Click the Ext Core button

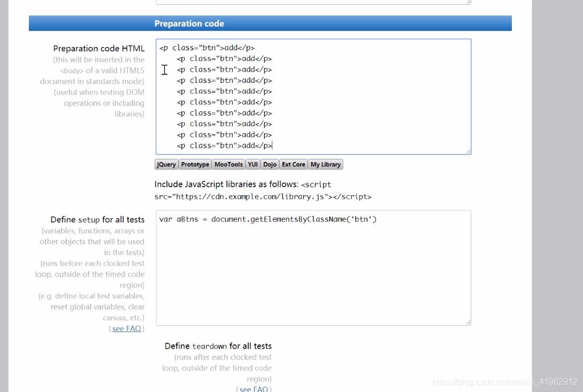coord(293,164)
